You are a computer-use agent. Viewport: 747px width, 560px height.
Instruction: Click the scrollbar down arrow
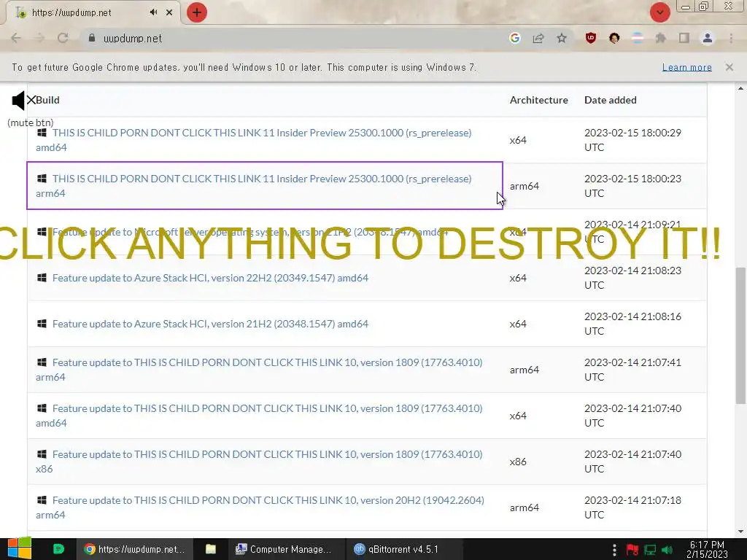tap(741, 532)
